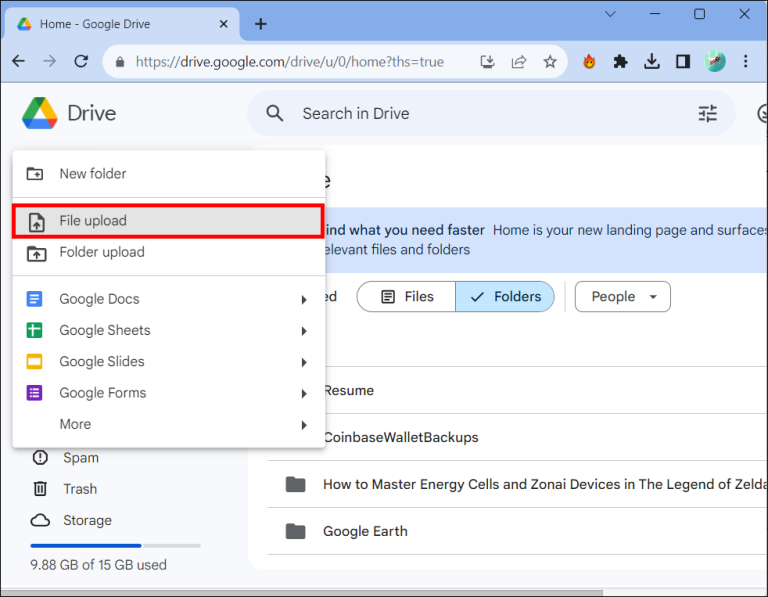
Task: Click the folder icon beside Google Earth
Action: click(x=295, y=531)
